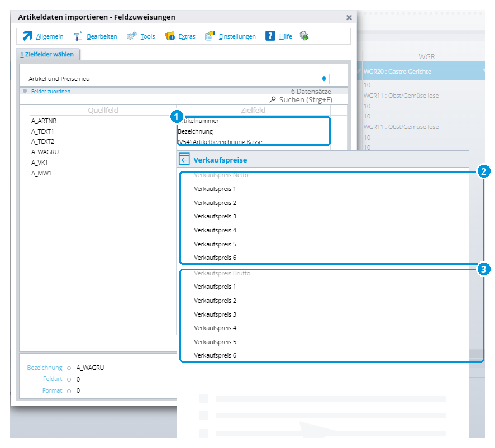The height and width of the screenshot is (448, 495).
Task: Click the Extras folder icon
Action: tap(169, 36)
